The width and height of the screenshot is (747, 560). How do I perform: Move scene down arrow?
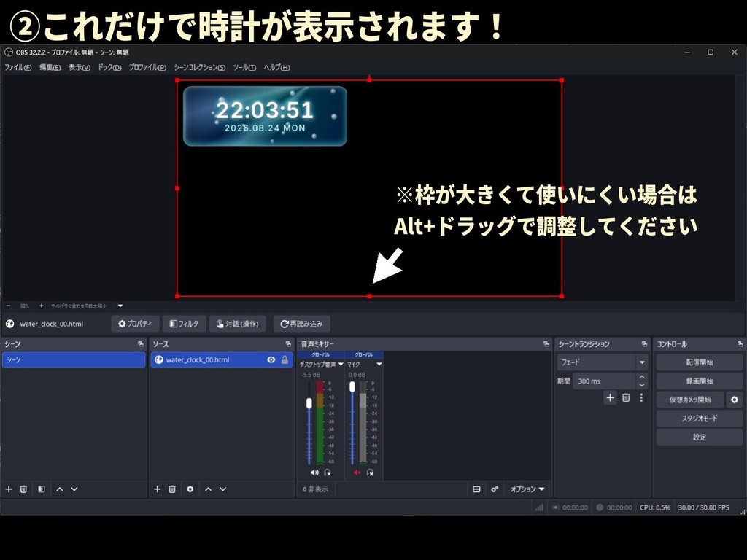click(74, 489)
